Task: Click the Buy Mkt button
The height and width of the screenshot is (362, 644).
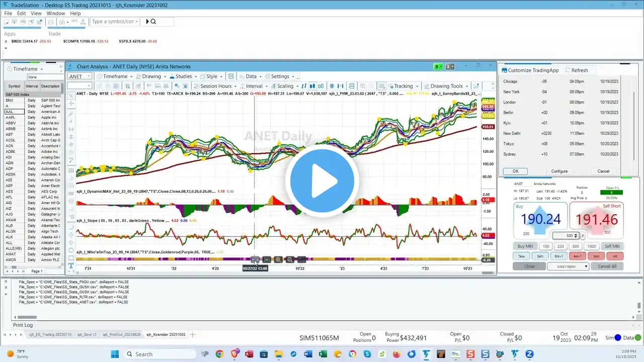Action: 525,246
